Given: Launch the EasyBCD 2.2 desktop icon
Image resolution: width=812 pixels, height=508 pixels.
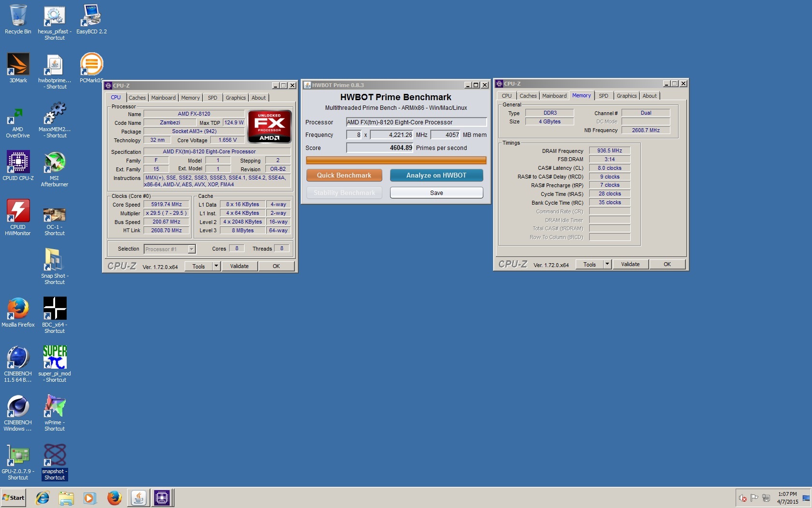Looking at the screenshot, I should point(91,19).
